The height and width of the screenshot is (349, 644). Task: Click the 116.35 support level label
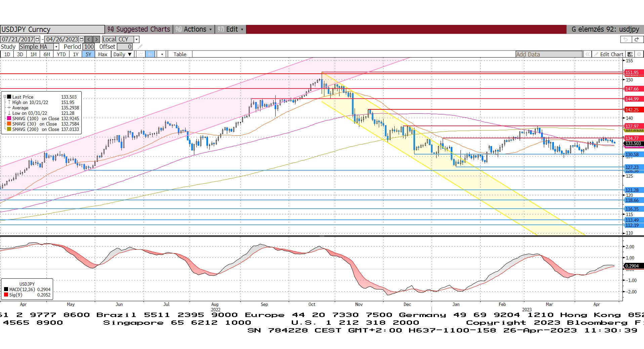(634, 209)
